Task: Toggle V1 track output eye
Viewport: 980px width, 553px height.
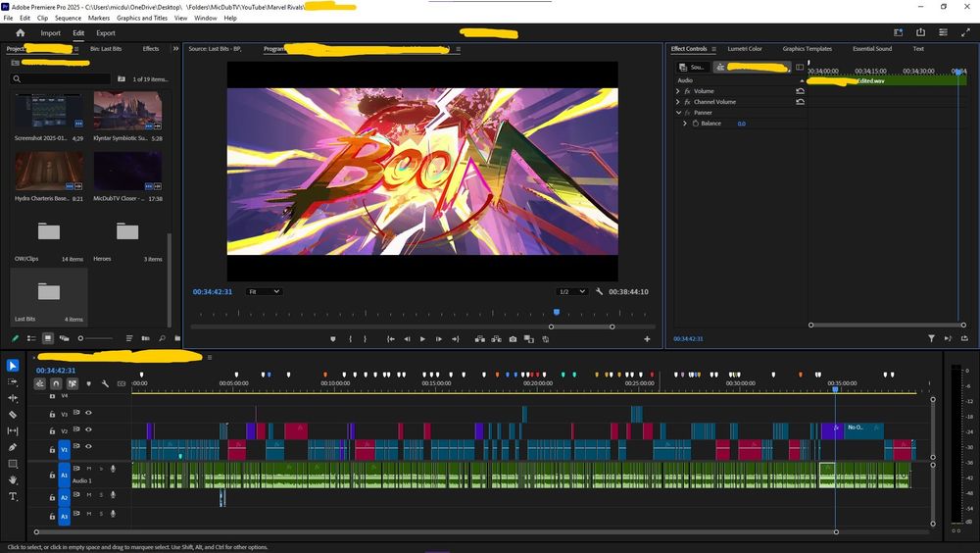Action: coord(89,447)
